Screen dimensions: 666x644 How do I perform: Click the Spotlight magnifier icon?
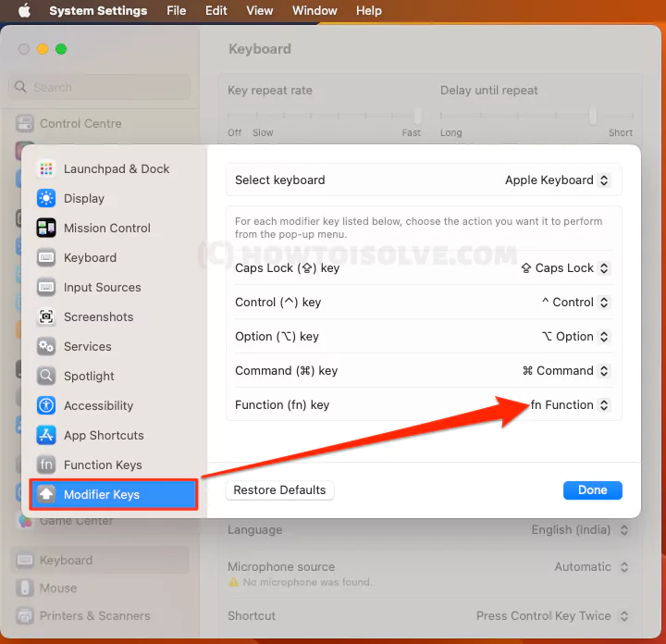tap(46, 376)
